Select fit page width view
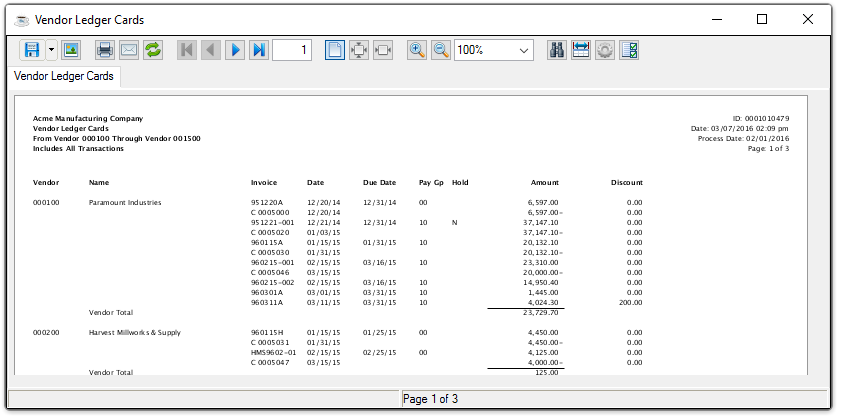The image size is (841, 419). [x=383, y=50]
